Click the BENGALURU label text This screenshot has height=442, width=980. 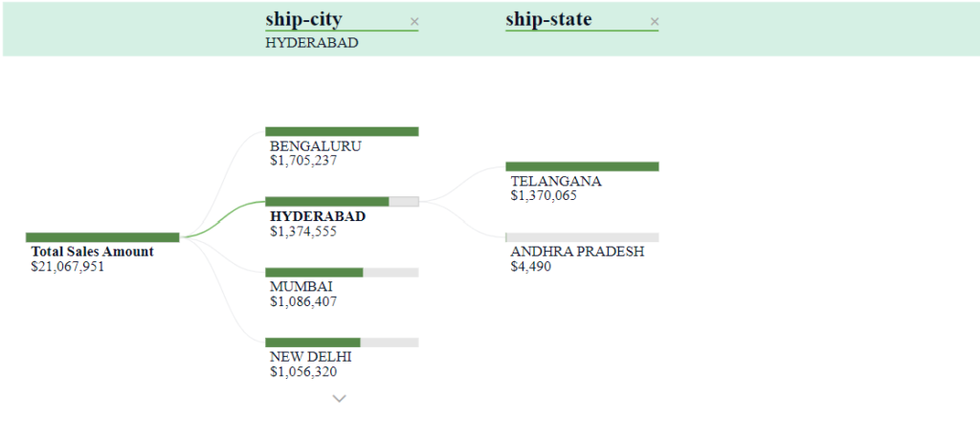(316, 146)
